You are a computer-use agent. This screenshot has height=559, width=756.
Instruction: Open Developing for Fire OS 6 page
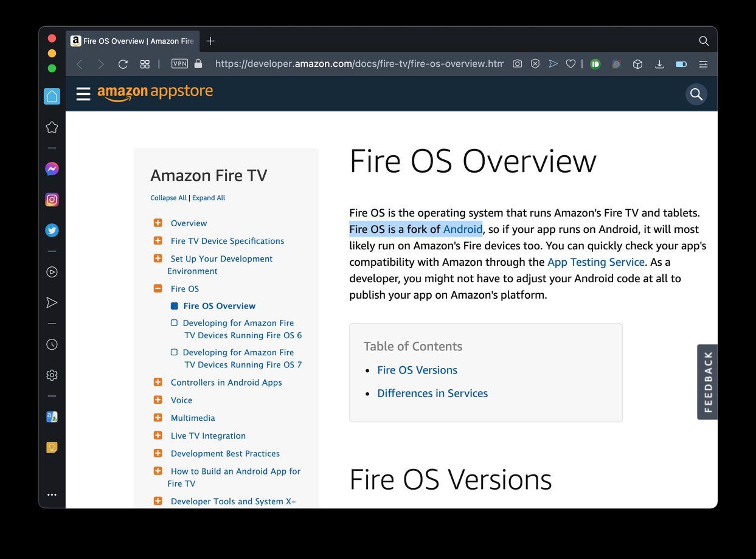click(242, 329)
